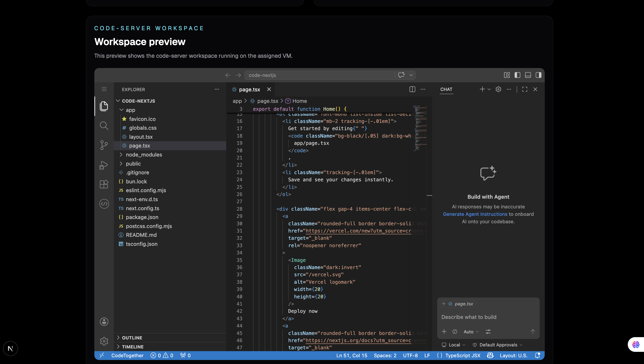Open the Manage gear in the activity bar
The height and width of the screenshot is (364, 644).
tap(104, 341)
